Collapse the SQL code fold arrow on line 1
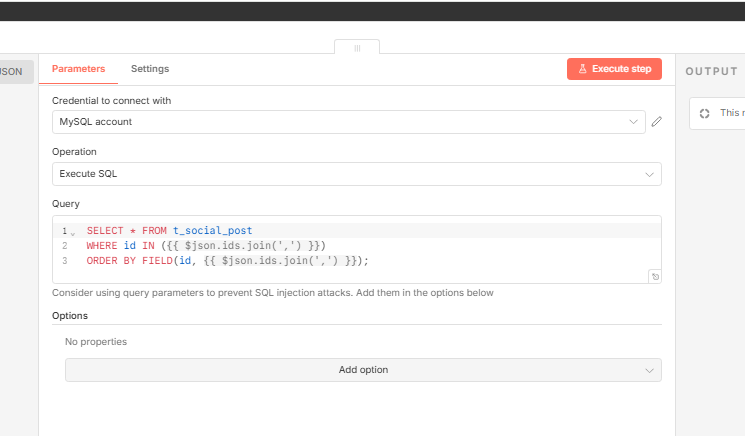 point(73,232)
